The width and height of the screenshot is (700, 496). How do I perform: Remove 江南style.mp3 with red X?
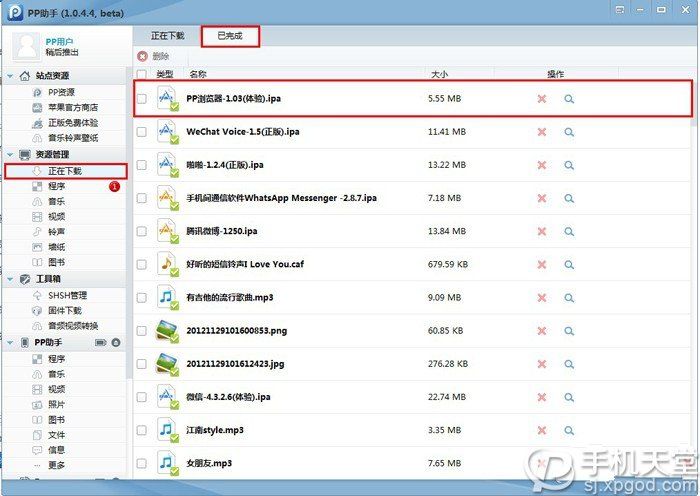click(542, 430)
